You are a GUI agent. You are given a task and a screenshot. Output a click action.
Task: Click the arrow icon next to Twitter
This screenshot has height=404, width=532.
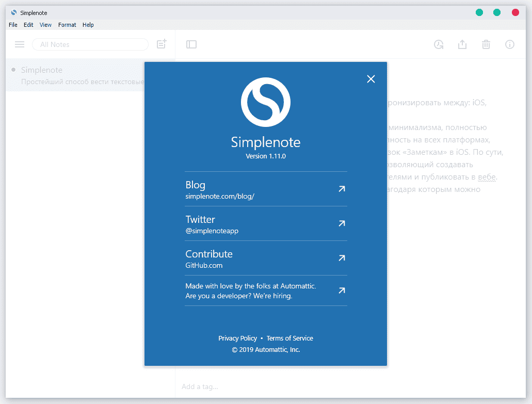pyautogui.click(x=342, y=223)
